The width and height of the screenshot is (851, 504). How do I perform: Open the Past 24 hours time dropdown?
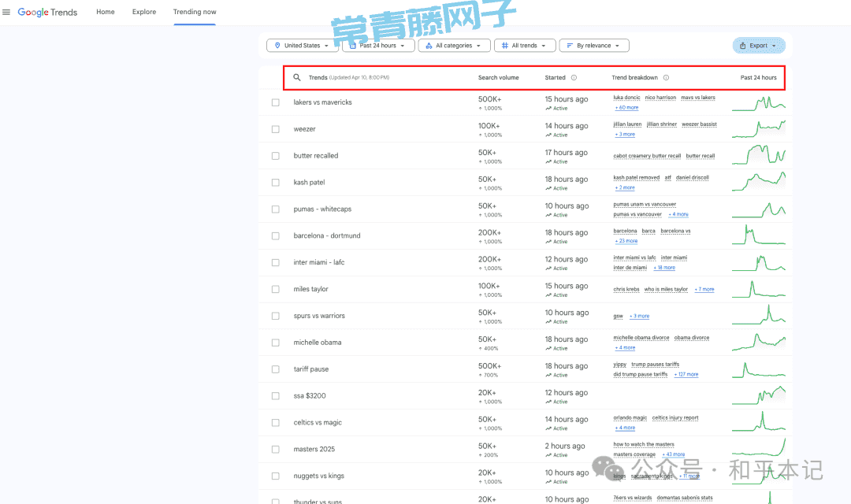pyautogui.click(x=377, y=46)
